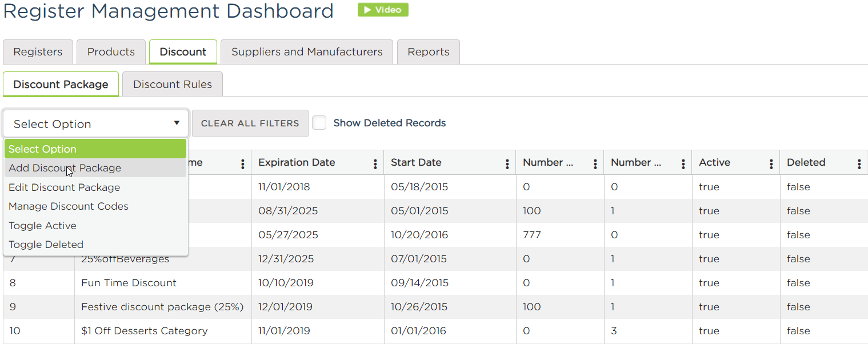Open menu dots of the Number column beside Start Date

pos(595,165)
